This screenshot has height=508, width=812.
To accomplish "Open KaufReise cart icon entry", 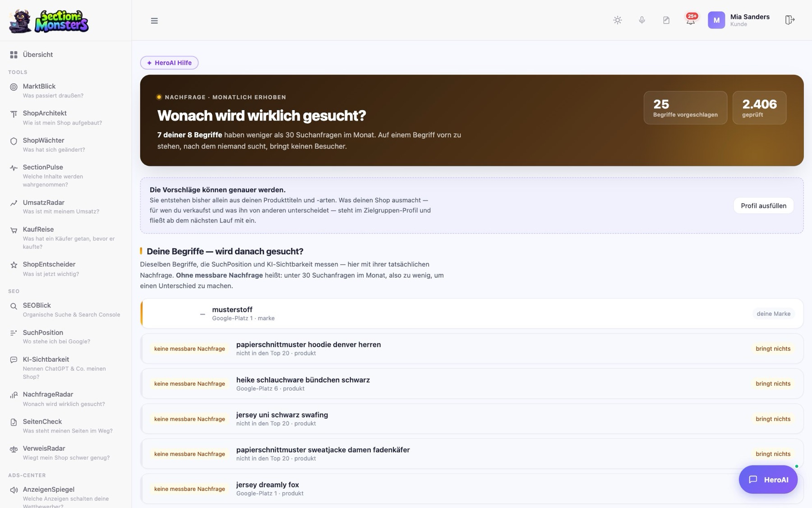I will [14, 230].
